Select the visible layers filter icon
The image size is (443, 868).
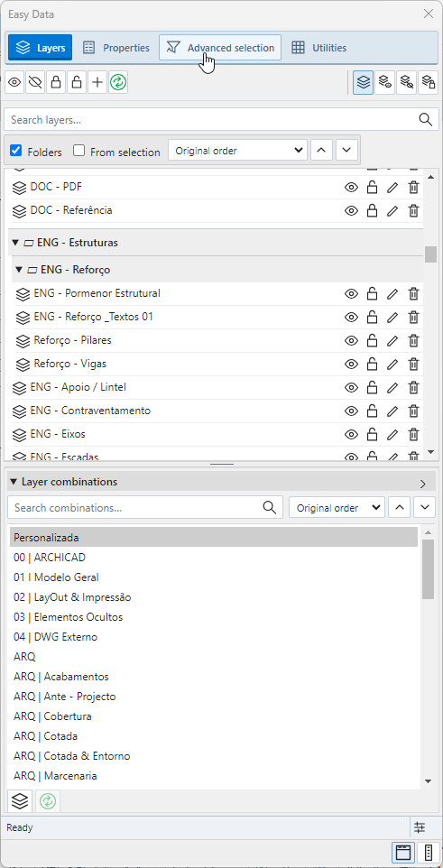[x=385, y=83]
